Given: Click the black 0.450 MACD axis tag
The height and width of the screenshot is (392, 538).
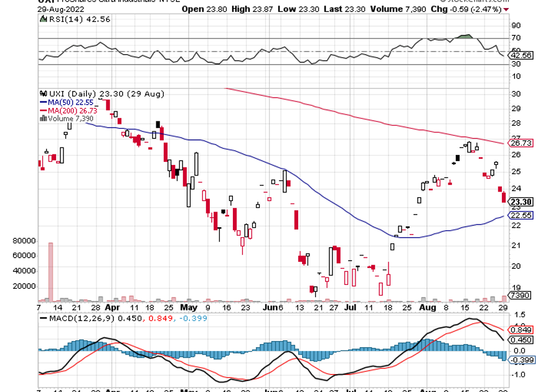Looking at the screenshot, I should pos(521,340).
